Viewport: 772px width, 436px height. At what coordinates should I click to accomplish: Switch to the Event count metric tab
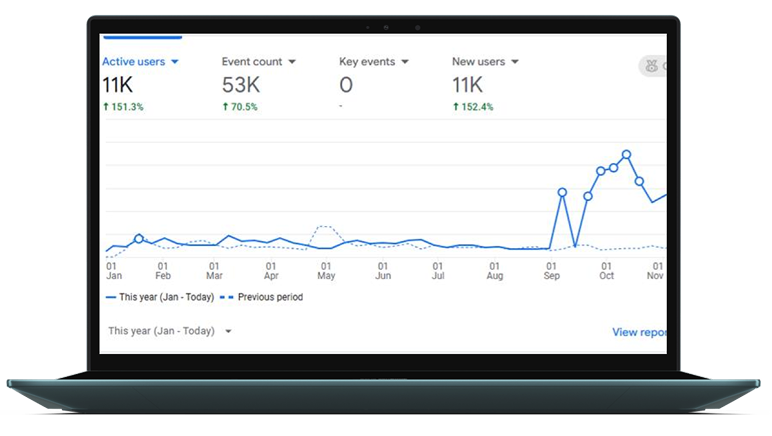click(x=252, y=62)
